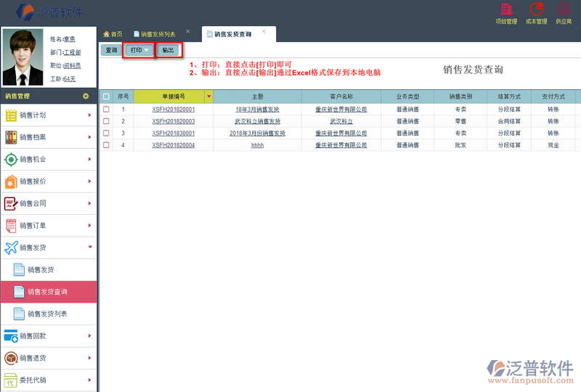The width and height of the screenshot is (581, 392).
Task: Go to the 首页 tab
Action: 113,34
